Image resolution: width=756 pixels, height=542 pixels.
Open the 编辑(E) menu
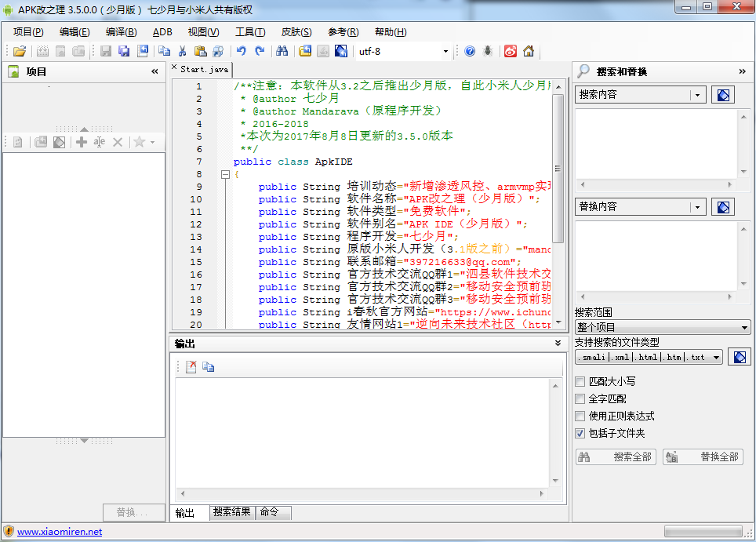coord(75,32)
